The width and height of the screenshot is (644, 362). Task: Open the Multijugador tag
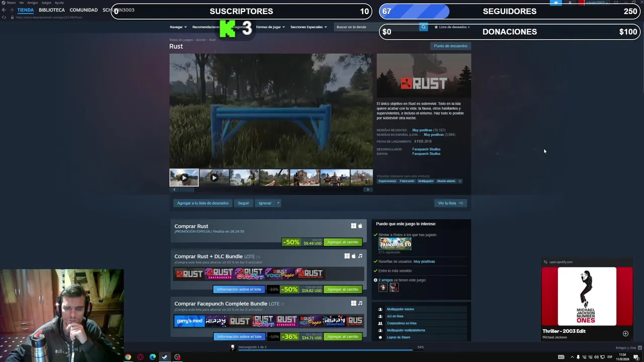(x=426, y=181)
